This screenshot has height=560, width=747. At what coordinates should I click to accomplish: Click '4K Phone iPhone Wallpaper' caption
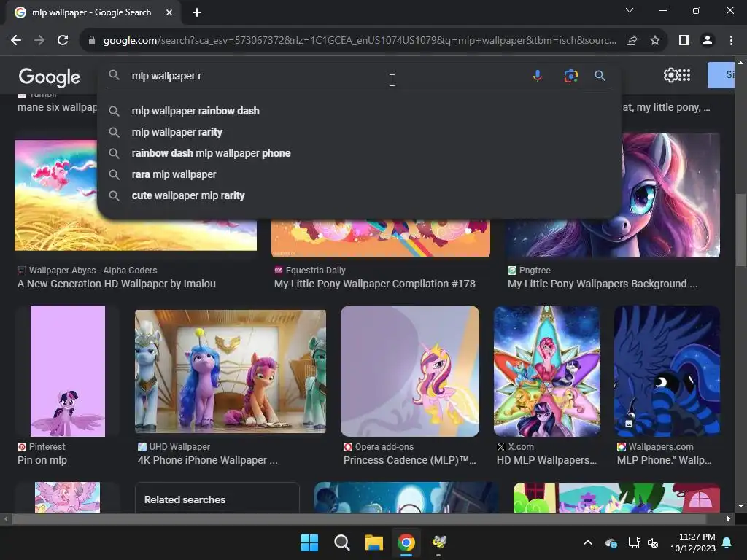point(207,461)
